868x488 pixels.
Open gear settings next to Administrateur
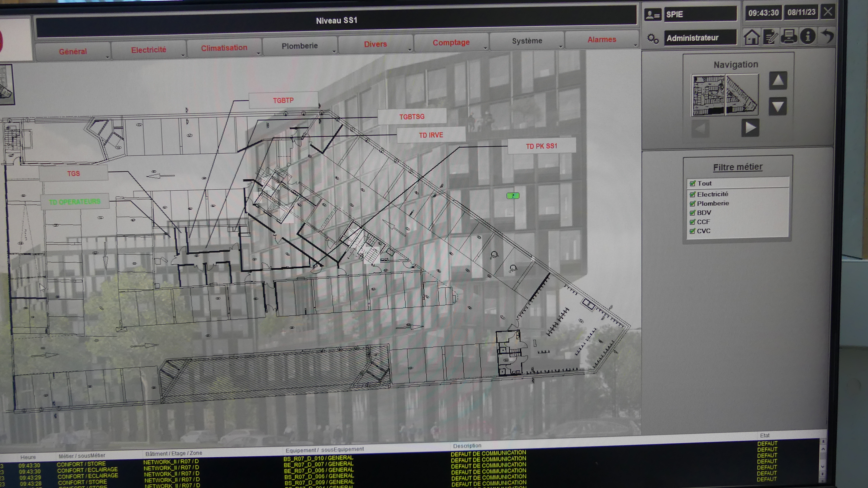[x=653, y=39]
